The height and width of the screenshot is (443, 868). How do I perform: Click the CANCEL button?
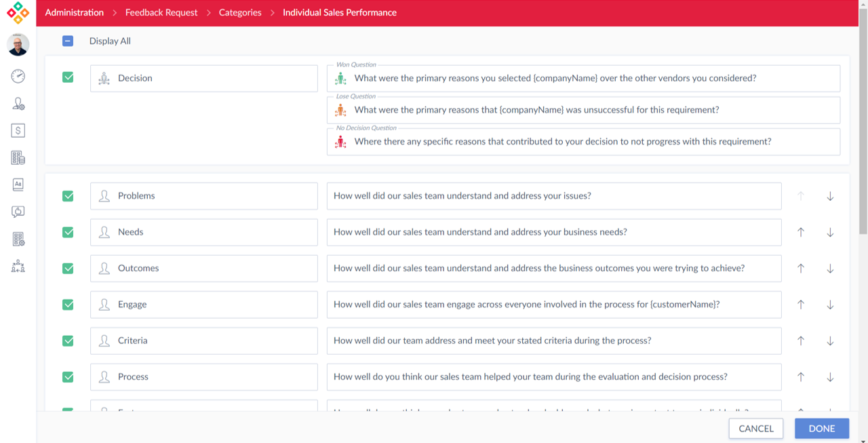[x=755, y=428]
